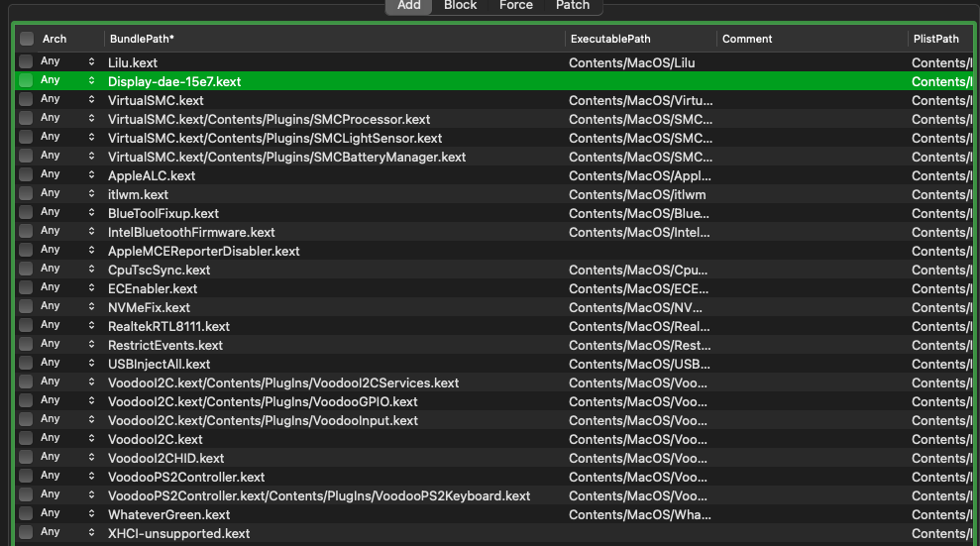980x546 pixels.
Task: Toggle the itlwm.kext checkbox
Action: 26,193
